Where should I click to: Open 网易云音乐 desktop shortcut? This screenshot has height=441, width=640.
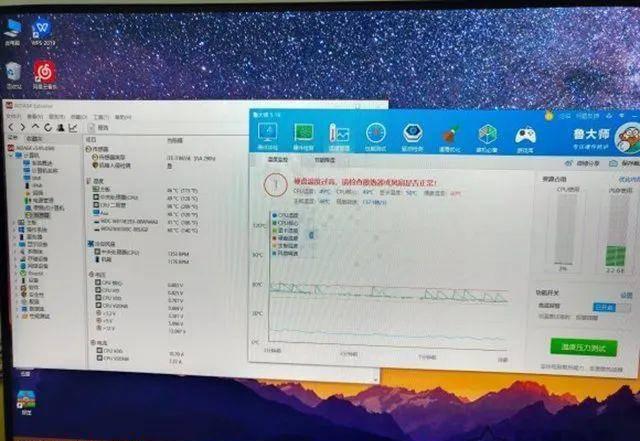44,75
